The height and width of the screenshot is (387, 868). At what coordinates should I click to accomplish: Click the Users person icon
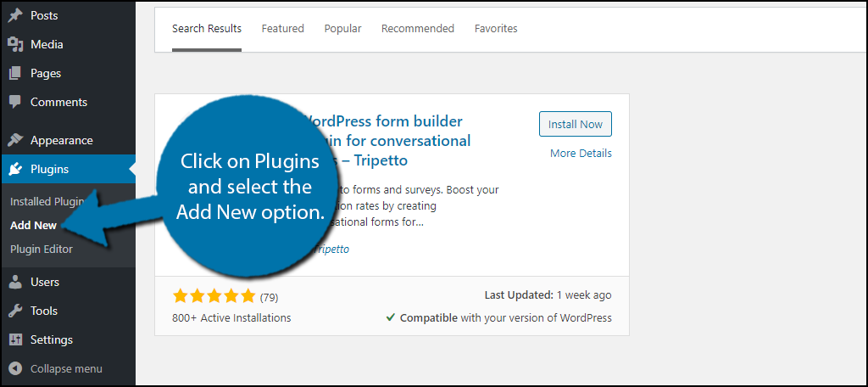[15, 282]
